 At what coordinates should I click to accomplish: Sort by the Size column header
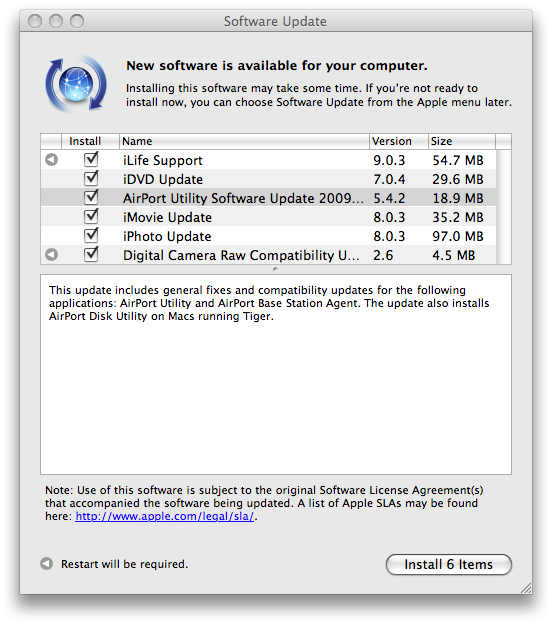pos(462,141)
